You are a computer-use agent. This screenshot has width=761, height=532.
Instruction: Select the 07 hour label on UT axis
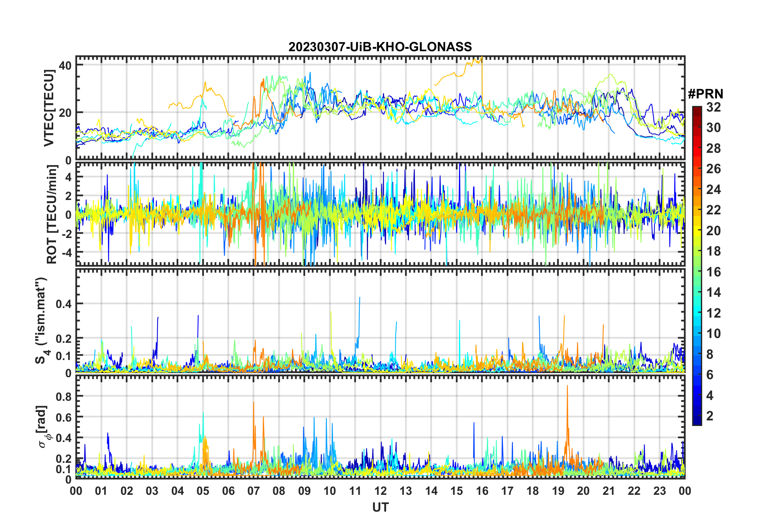[x=254, y=491]
